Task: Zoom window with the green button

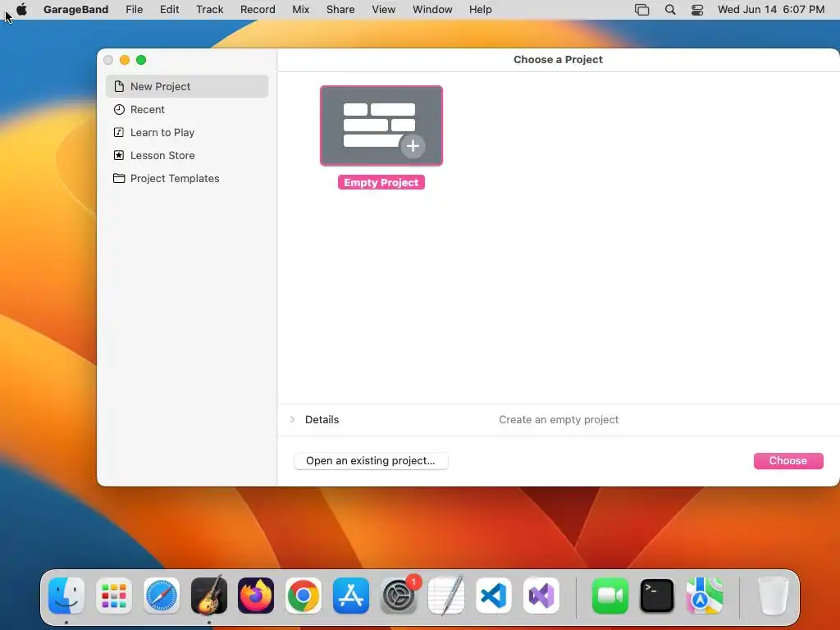Action: 141,60
